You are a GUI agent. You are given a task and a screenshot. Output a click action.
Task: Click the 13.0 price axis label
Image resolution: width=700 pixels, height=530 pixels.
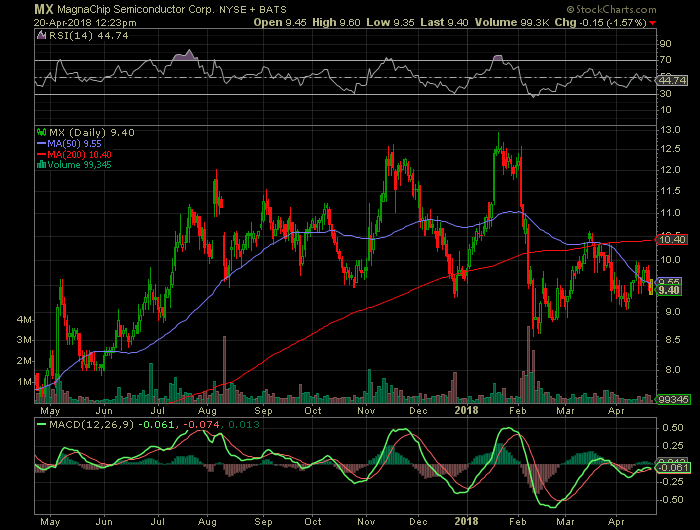(x=670, y=130)
